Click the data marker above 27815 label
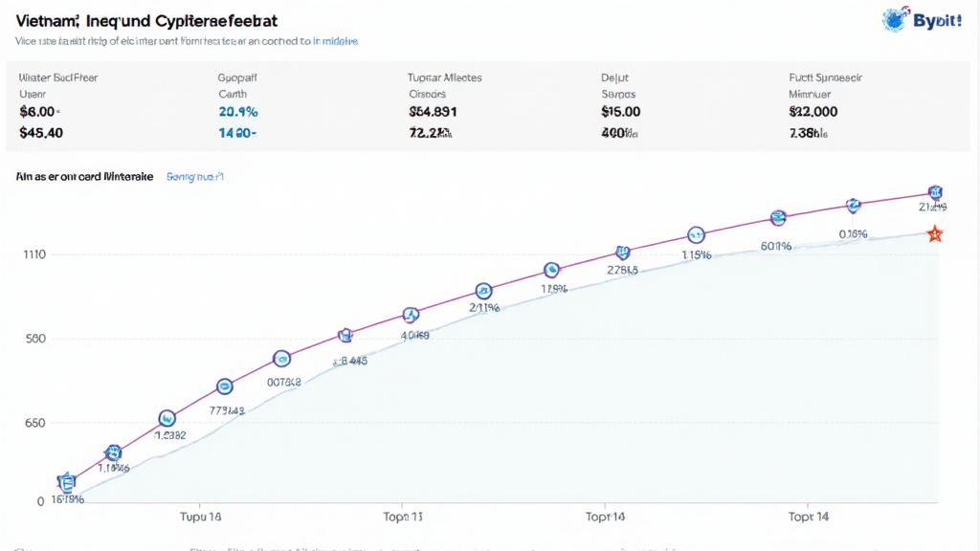Screen dimensions: 980x551 click(x=623, y=253)
